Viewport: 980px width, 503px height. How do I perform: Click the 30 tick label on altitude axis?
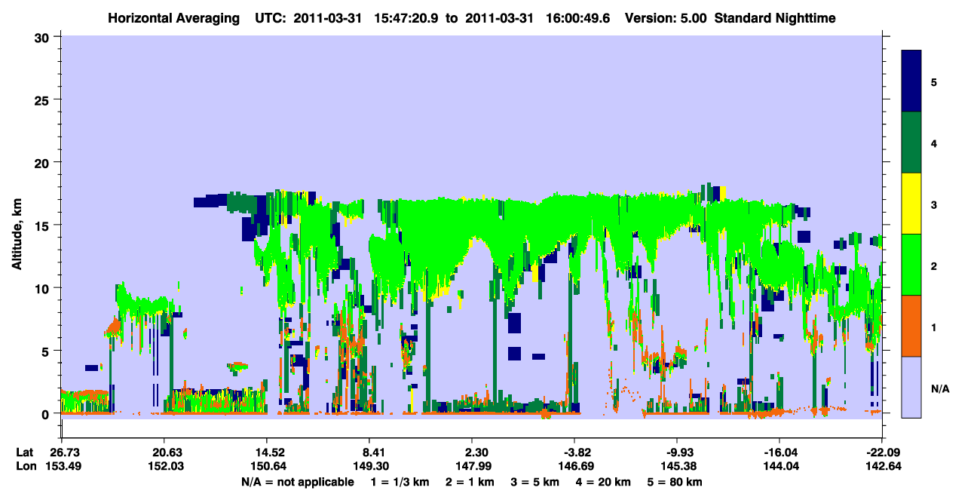click(x=44, y=36)
